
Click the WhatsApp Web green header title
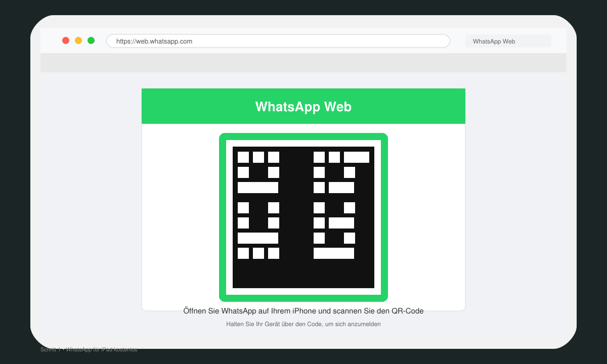(303, 107)
